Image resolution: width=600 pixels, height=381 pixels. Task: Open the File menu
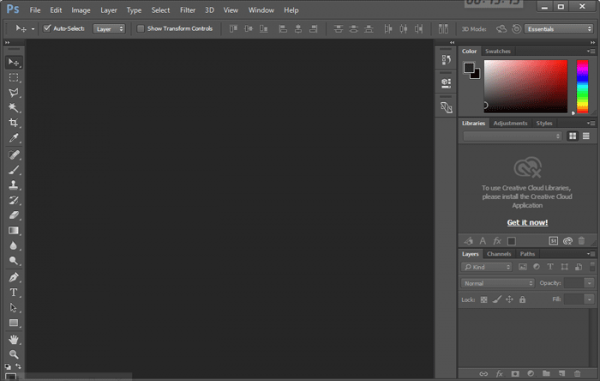pyautogui.click(x=35, y=10)
